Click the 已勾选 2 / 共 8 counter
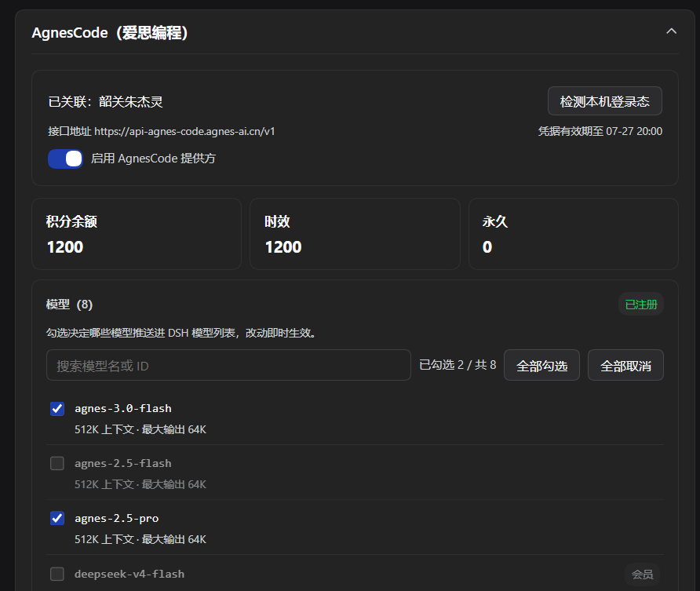 click(x=458, y=365)
